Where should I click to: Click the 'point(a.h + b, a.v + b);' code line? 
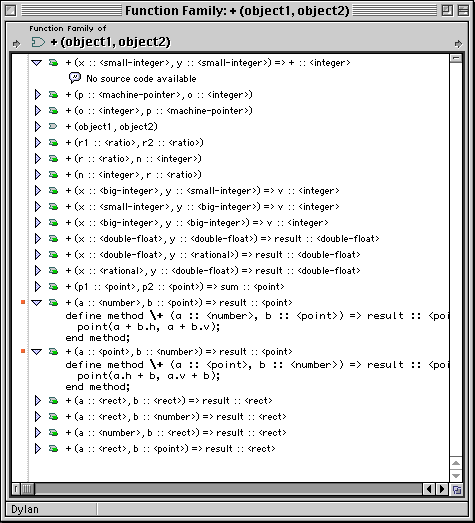point(148,376)
